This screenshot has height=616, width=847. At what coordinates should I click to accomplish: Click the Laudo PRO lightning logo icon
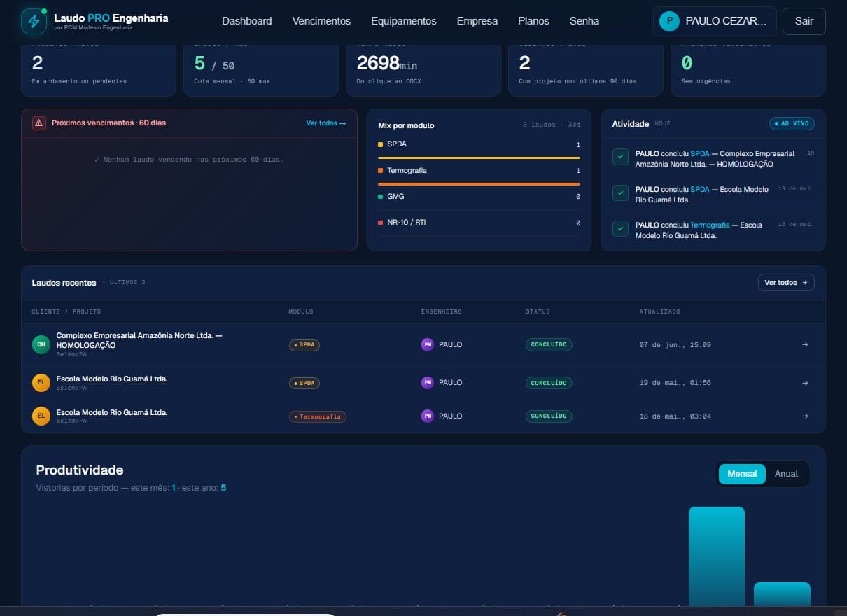click(x=34, y=21)
